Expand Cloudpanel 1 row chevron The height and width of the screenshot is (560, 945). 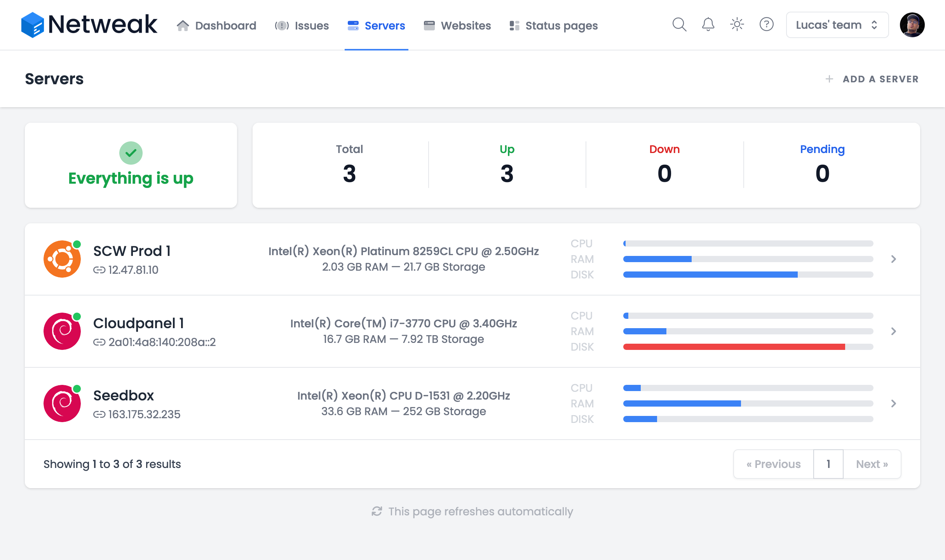tap(893, 331)
